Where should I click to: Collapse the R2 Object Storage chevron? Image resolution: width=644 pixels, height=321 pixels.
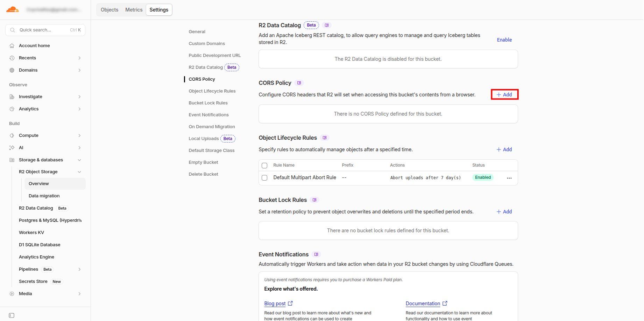(79, 172)
